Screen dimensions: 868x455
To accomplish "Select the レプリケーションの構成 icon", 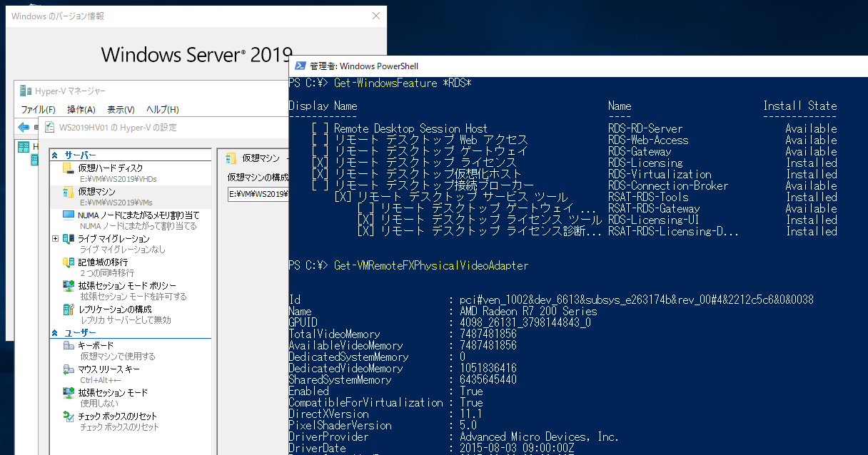I will (x=69, y=310).
